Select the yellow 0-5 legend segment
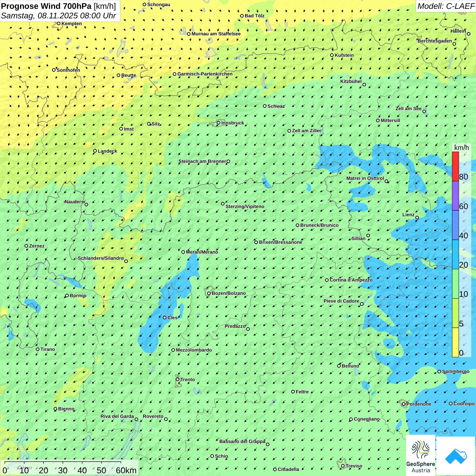This screenshot has width=476, height=476. coord(455,342)
